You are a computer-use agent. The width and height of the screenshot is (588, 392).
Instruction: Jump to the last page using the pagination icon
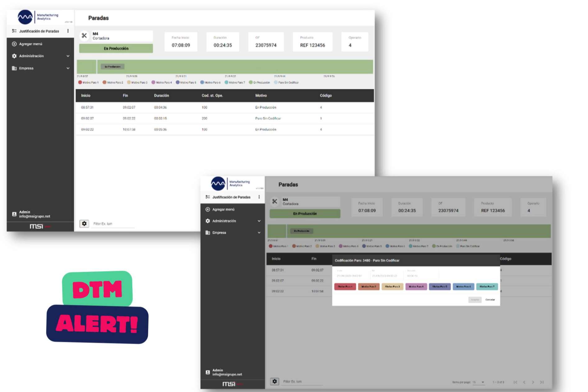point(542,382)
